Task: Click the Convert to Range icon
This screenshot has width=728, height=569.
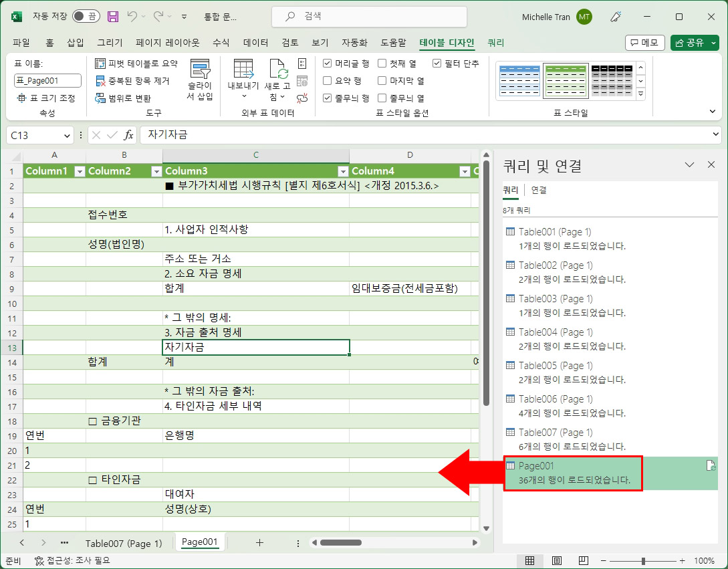Action: click(x=100, y=96)
